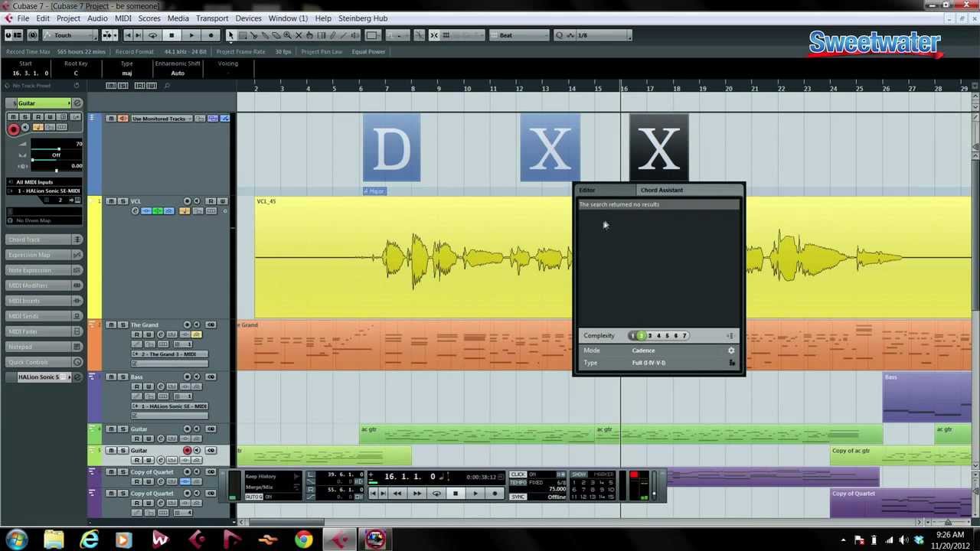
Task: Click the inspector mute button for Guitar
Action: pyautogui.click(x=13, y=117)
